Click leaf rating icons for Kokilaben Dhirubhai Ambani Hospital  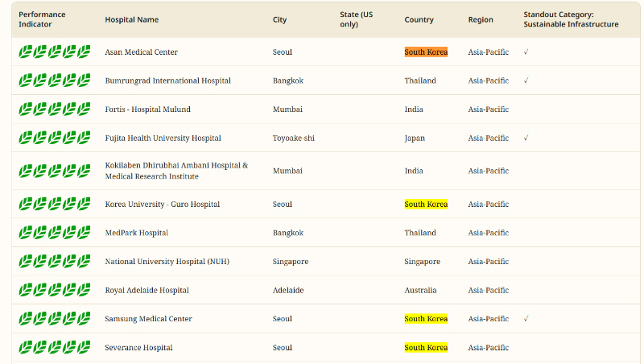(x=55, y=171)
